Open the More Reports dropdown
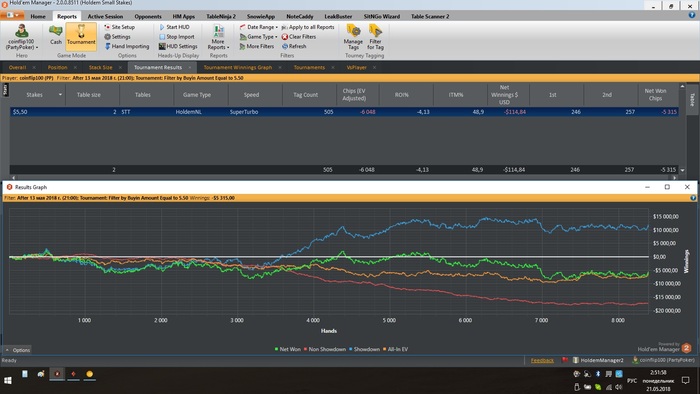The width and height of the screenshot is (700, 394). [x=218, y=37]
